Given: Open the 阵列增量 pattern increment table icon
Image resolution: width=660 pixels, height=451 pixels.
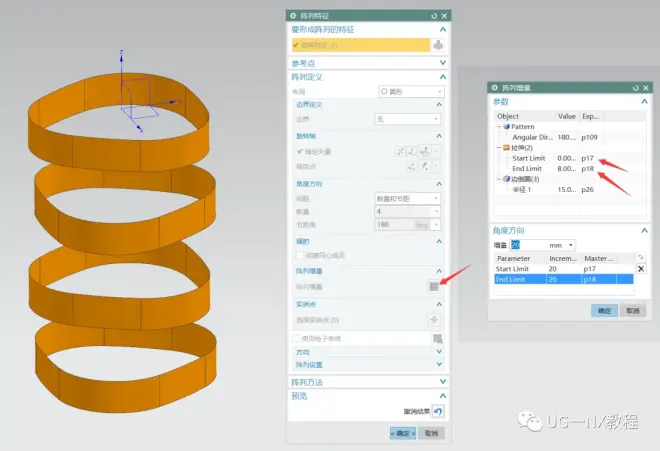Looking at the screenshot, I should point(434,286).
